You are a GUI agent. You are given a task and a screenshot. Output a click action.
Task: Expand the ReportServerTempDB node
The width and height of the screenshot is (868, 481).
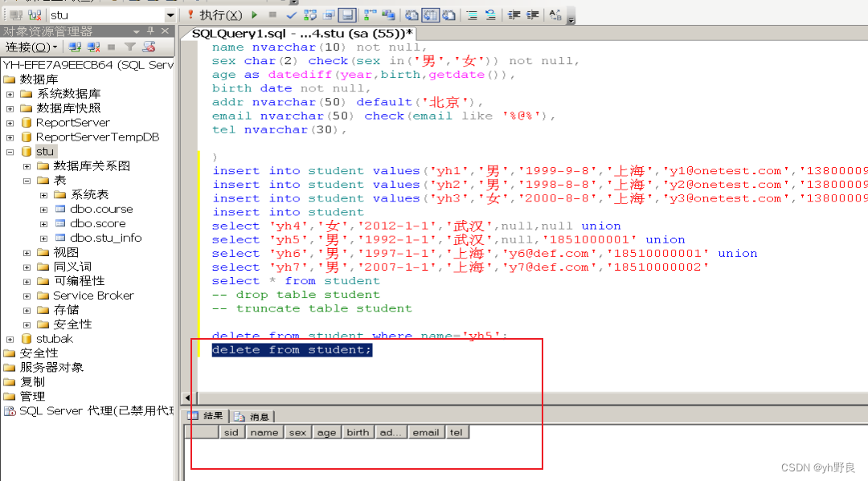10,137
